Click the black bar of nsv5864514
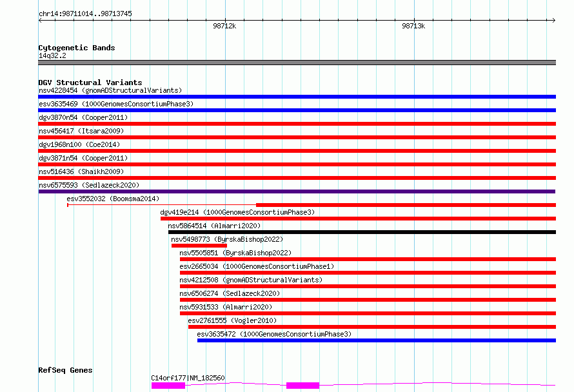Screen dimensions: 574x392 pos(362,232)
